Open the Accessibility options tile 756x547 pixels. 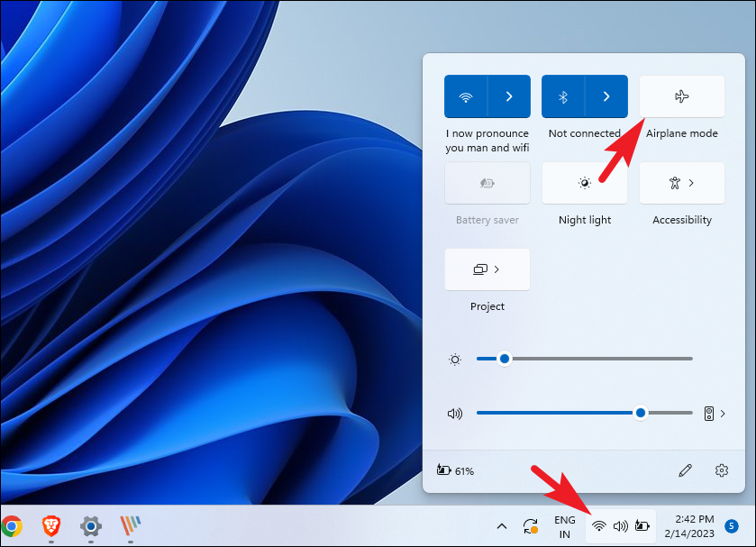tap(681, 183)
